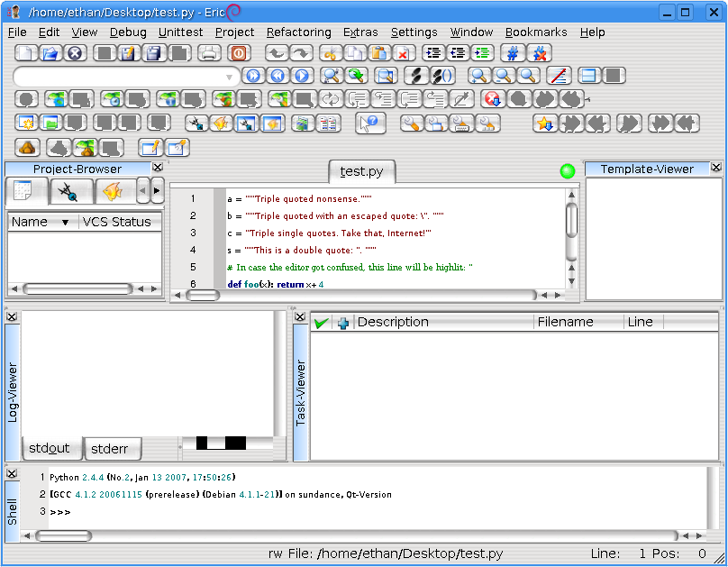This screenshot has height=567, width=728.
Task: Click the red diagonal line icon
Action: coord(559,75)
